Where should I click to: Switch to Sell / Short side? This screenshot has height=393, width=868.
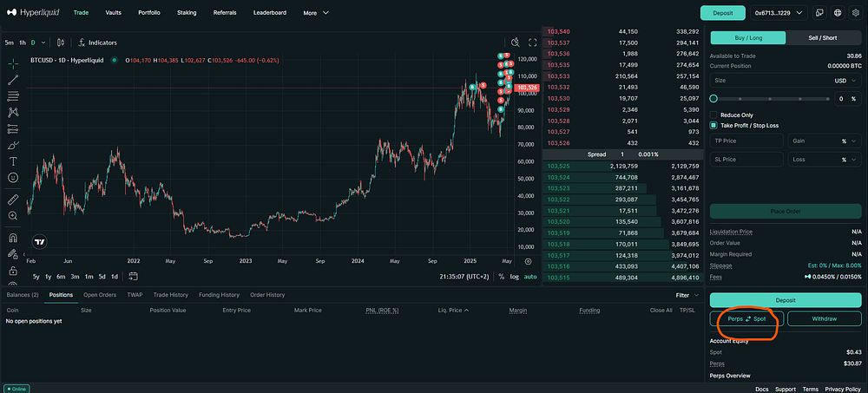[x=823, y=37]
